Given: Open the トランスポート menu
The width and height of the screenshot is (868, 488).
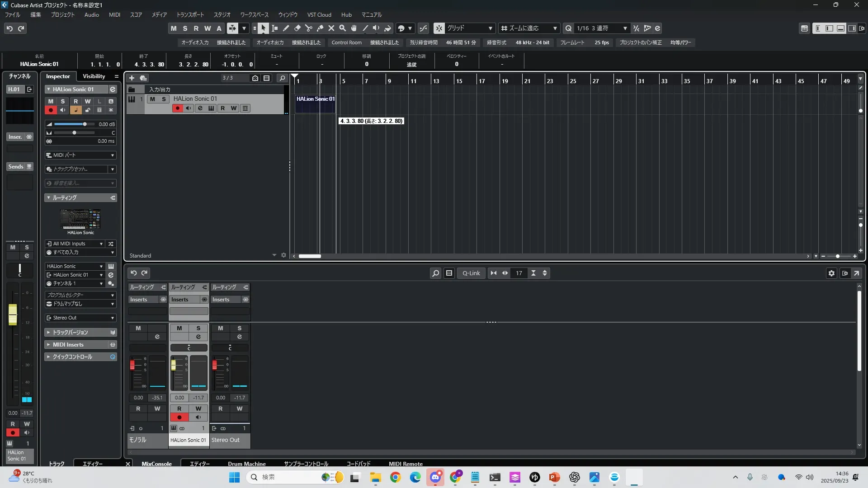Looking at the screenshot, I should point(190,14).
